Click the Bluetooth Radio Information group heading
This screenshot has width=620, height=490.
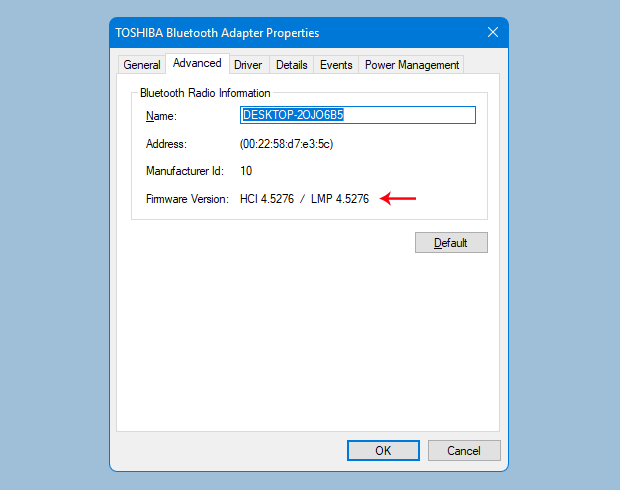pyautogui.click(x=205, y=93)
